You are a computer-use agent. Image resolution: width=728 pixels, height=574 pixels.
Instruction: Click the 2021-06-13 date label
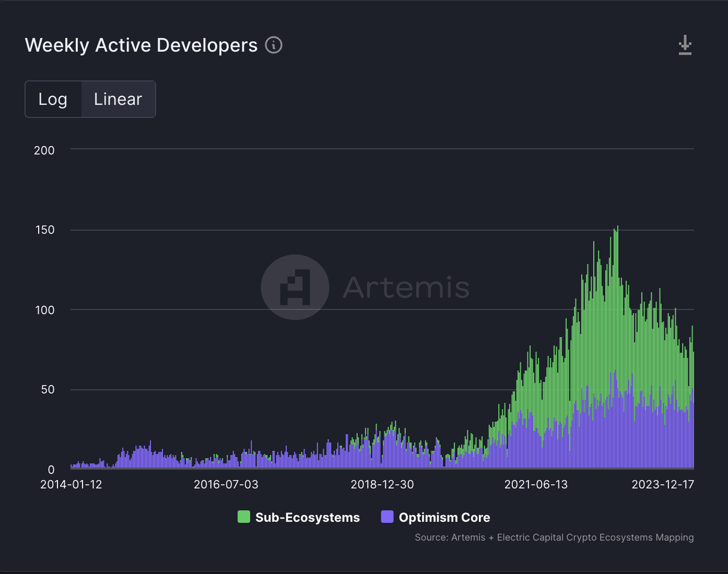536,484
